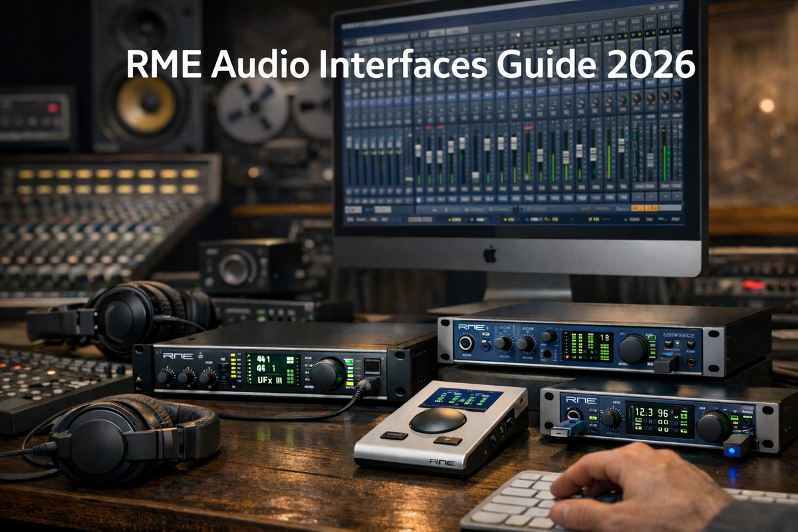798x532 pixels.
Task: Click the blue screen of silver desktop controller
Action: tap(462, 399)
